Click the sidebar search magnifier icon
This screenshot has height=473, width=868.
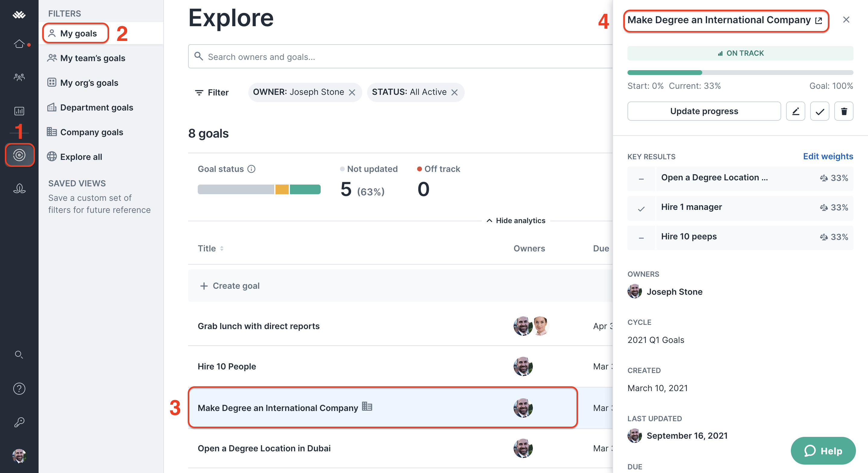click(x=19, y=354)
